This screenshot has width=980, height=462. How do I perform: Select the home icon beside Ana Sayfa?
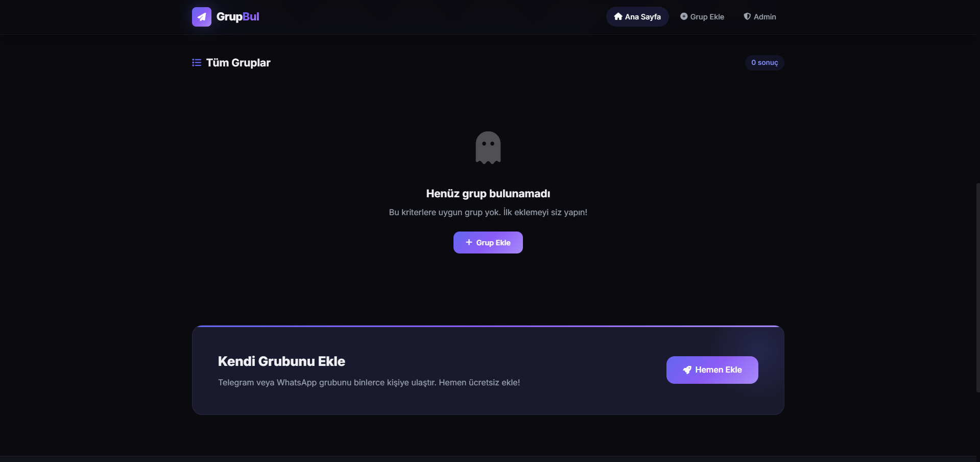pyautogui.click(x=618, y=16)
